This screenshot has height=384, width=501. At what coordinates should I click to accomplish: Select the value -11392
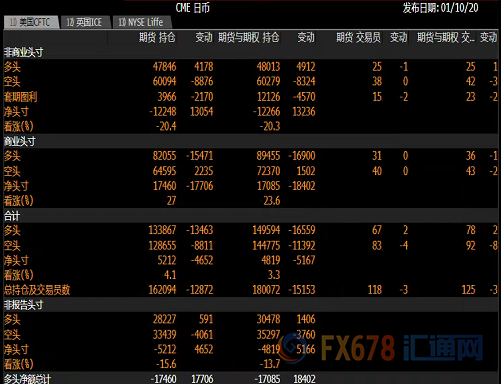click(302, 246)
